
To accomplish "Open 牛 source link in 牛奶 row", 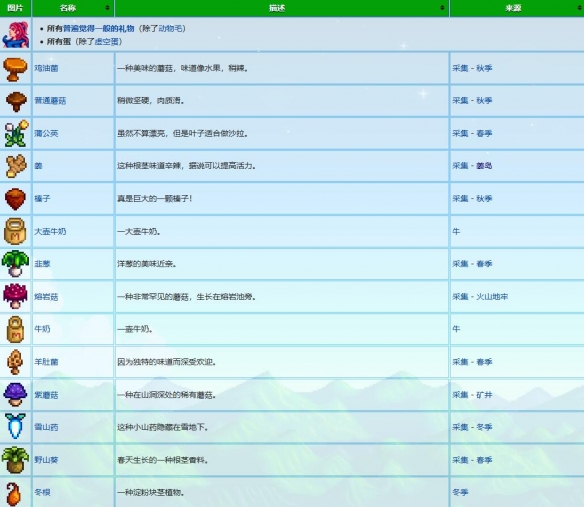I will (456, 329).
